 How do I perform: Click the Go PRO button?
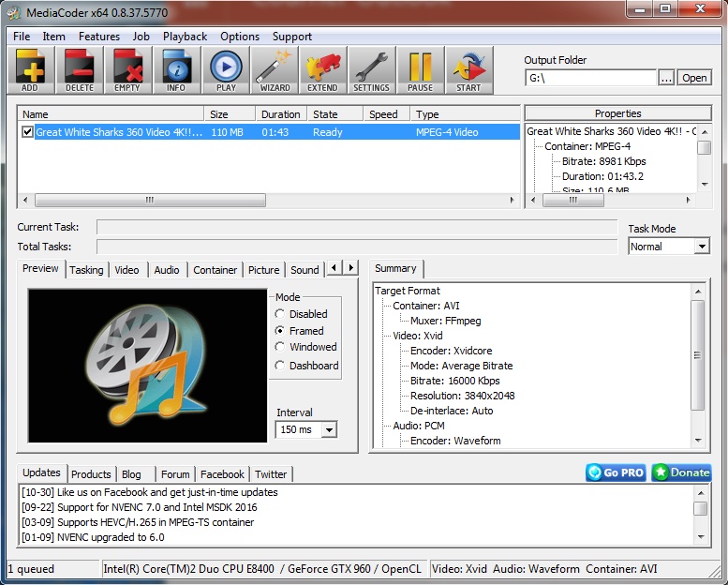pos(616,472)
